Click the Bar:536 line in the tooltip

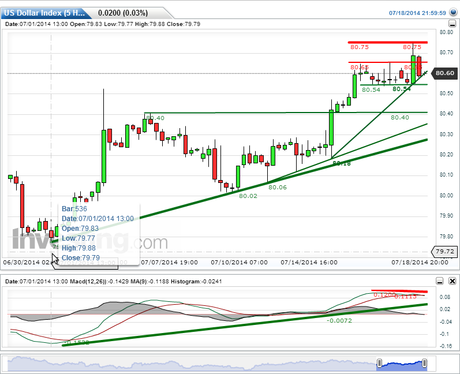pyautogui.click(x=74, y=209)
